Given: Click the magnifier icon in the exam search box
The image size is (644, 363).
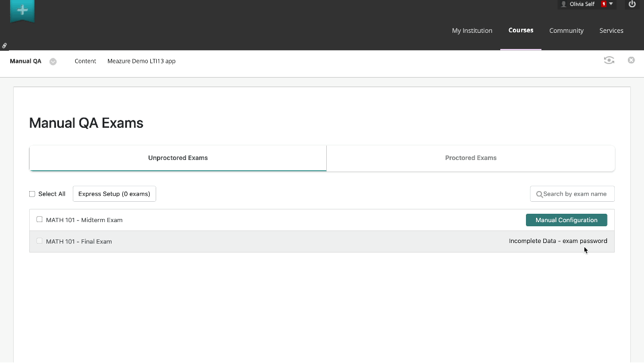Looking at the screenshot, I should tap(538, 193).
